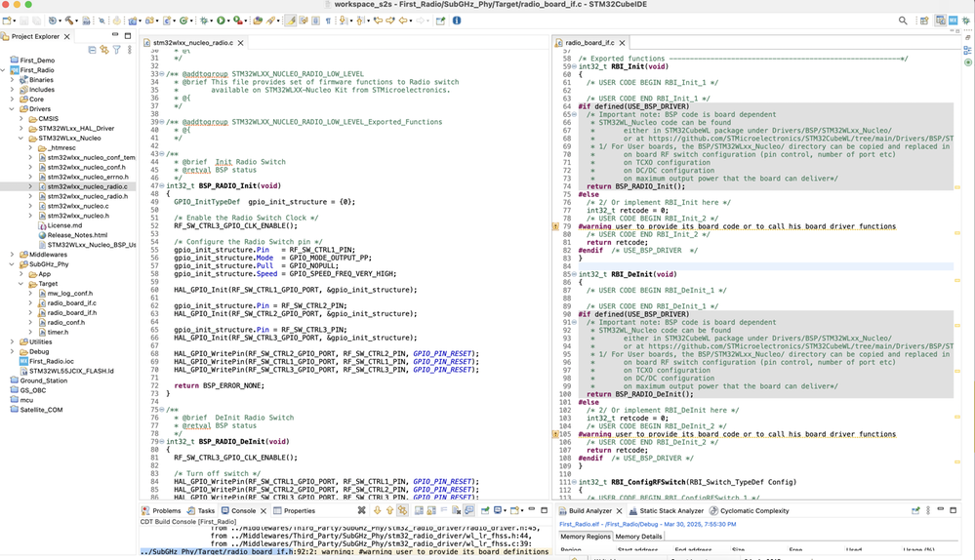
Task: Open First_Radio.ioc file in Project Explorer
Action: pyautogui.click(x=51, y=361)
